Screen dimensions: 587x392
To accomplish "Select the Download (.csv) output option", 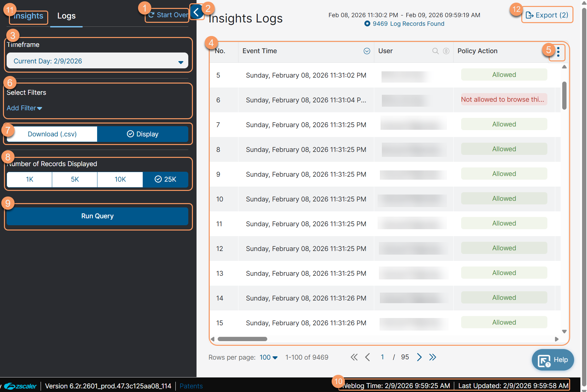I will (x=52, y=134).
